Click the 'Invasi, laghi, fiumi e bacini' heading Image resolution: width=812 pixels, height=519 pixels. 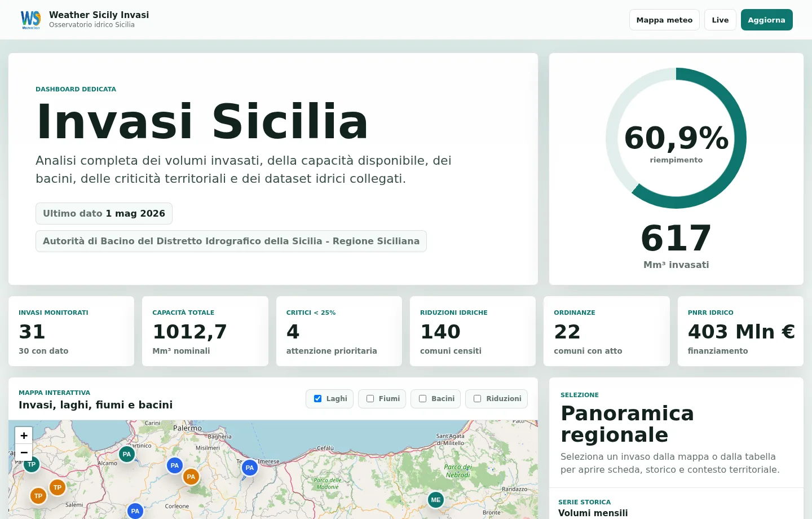96,404
